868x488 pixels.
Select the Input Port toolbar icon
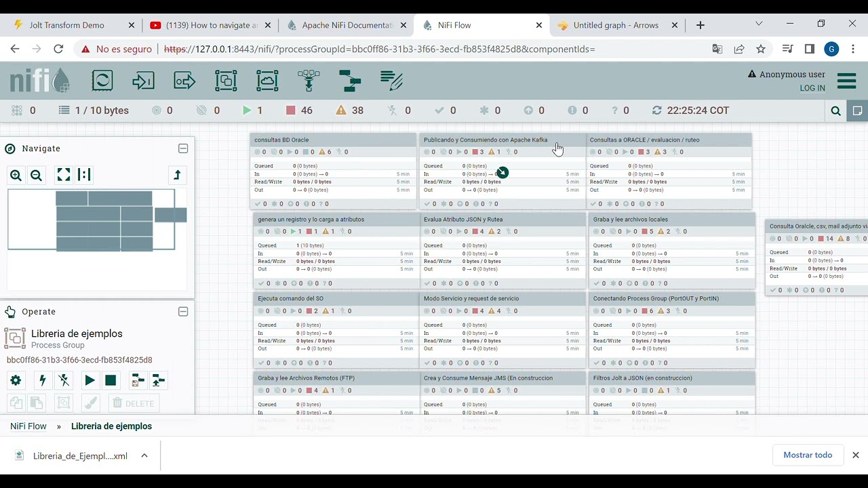pyautogui.click(x=143, y=81)
